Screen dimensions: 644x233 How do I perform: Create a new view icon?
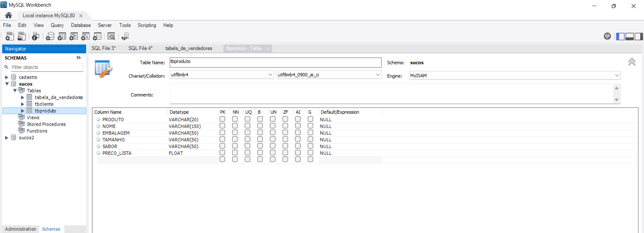(74, 36)
